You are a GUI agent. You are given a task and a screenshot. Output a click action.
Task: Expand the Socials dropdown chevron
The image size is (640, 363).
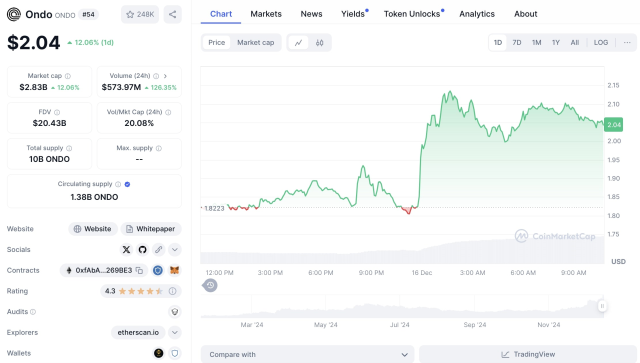coord(175,249)
